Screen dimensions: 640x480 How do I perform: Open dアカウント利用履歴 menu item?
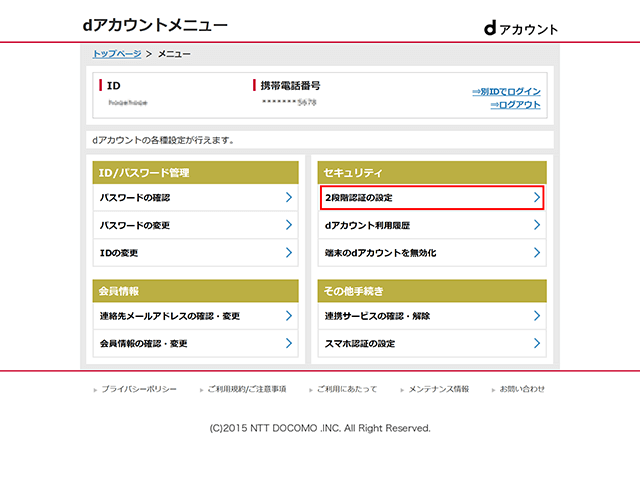432,225
